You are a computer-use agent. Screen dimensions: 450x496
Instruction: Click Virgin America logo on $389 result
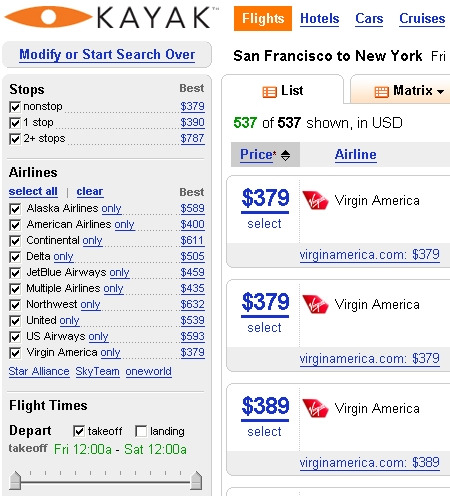[315, 408]
